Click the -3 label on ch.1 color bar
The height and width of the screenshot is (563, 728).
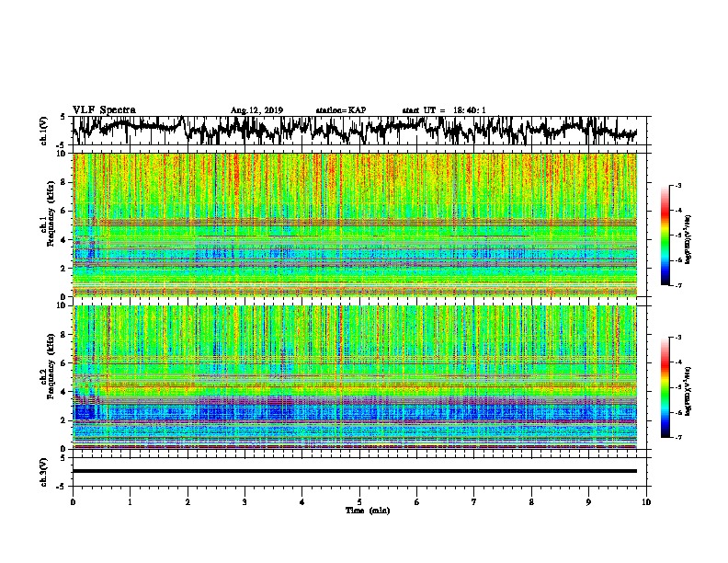click(677, 185)
